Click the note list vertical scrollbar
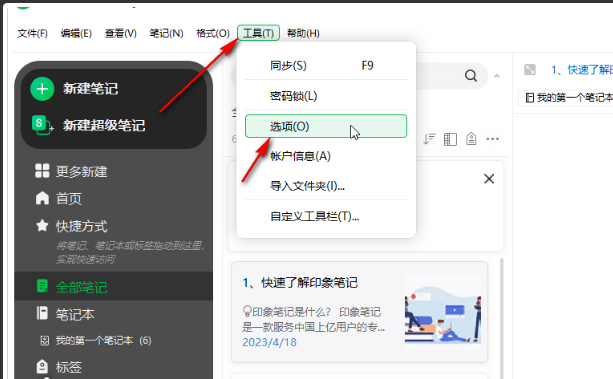Screen dimensions: 613x379 pos(502,317)
